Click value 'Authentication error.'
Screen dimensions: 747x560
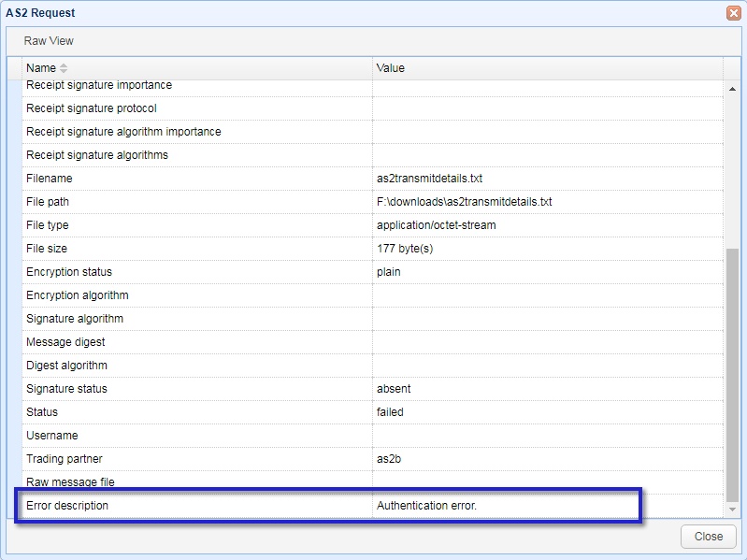[426, 505]
